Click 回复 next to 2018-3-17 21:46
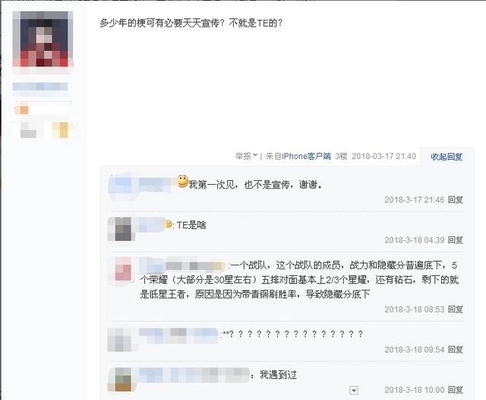Image resolution: width=486 pixels, height=400 pixels. click(x=455, y=200)
